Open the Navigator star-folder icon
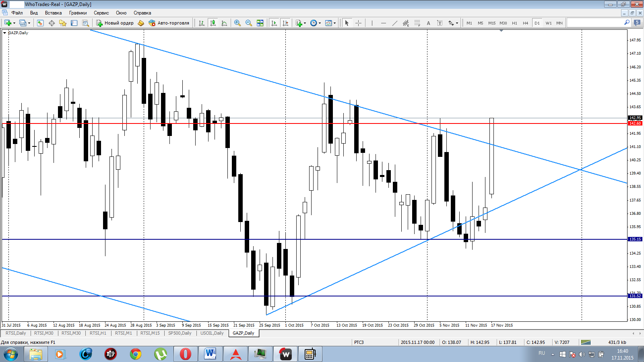Image resolution: width=644 pixels, height=362 pixels. coord(63,23)
